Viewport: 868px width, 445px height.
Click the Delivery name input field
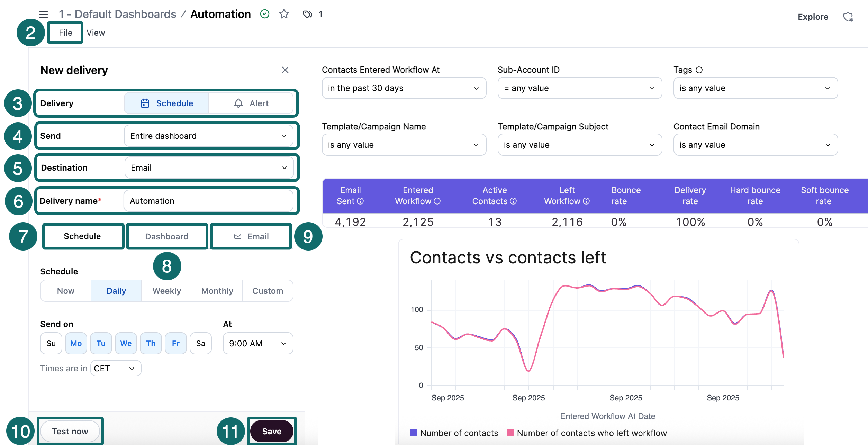210,201
